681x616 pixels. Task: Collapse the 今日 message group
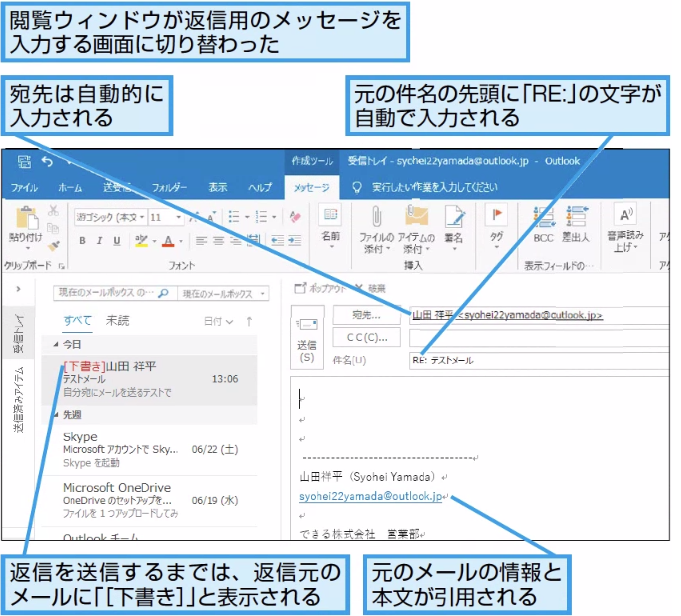[56, 344]
